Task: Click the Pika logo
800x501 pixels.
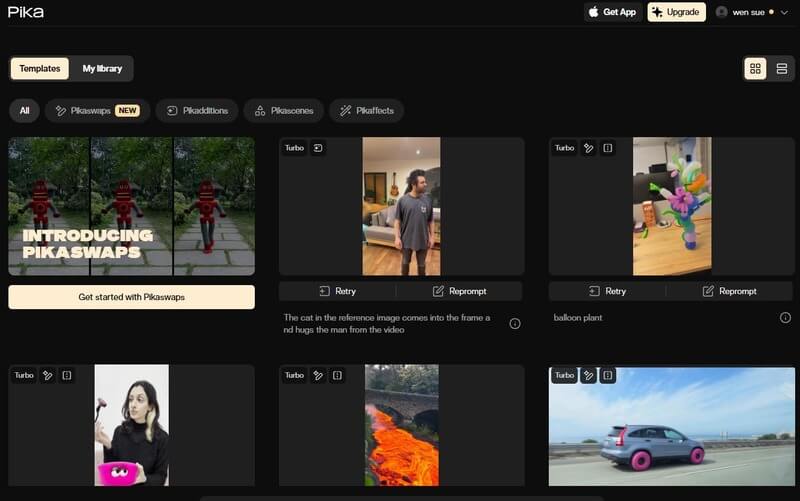Action: [26, 12]
